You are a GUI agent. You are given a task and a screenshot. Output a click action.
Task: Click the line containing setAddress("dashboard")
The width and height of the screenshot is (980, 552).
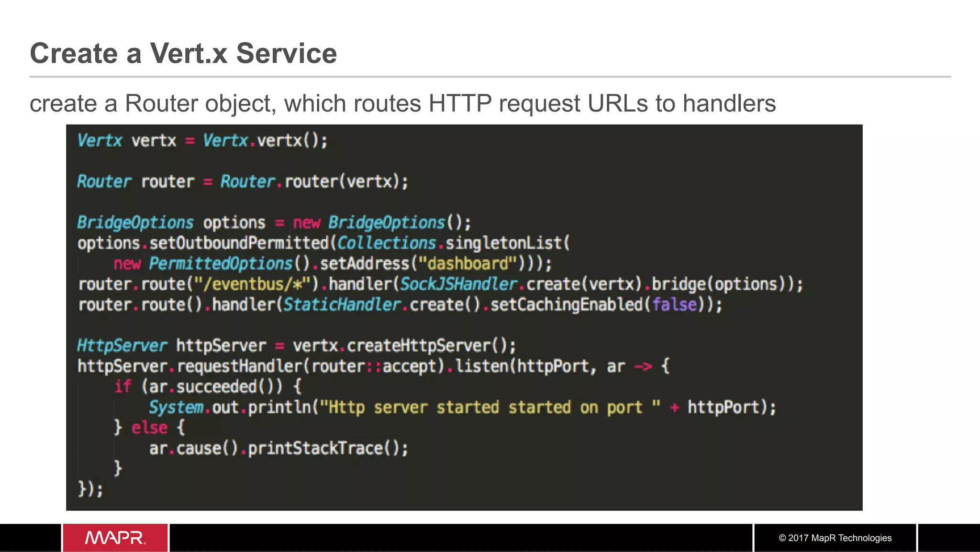(333, 264)
